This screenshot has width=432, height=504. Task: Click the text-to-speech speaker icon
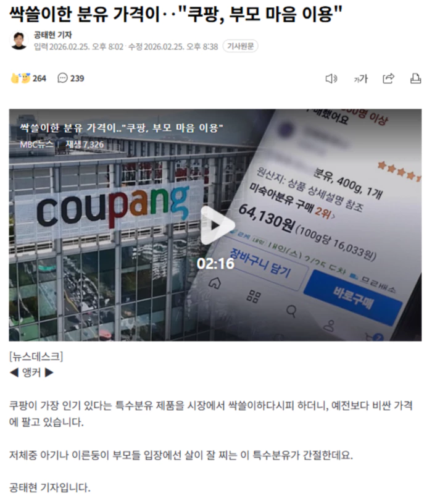tap(331, 78)
